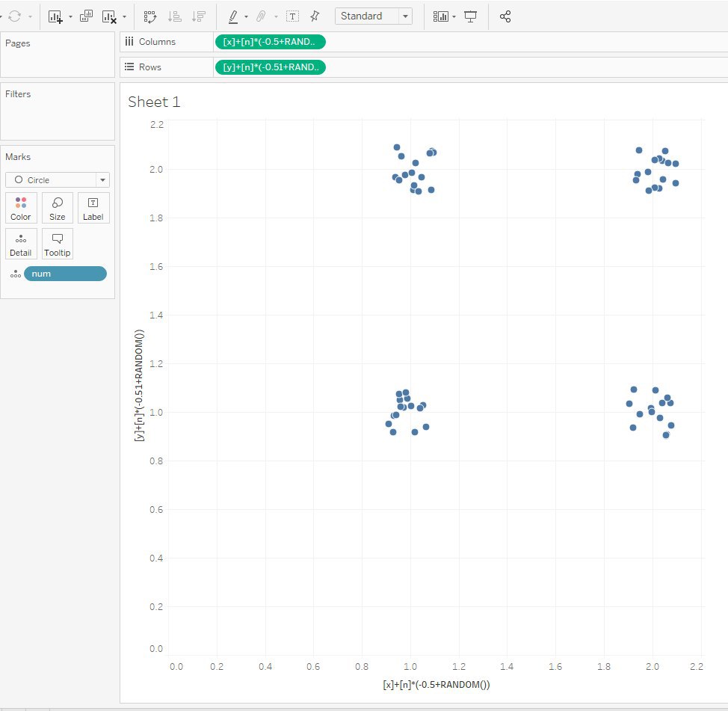The image size is (728, 711).
Task: Click the Columns shelf icon
Action: (129, 41)
